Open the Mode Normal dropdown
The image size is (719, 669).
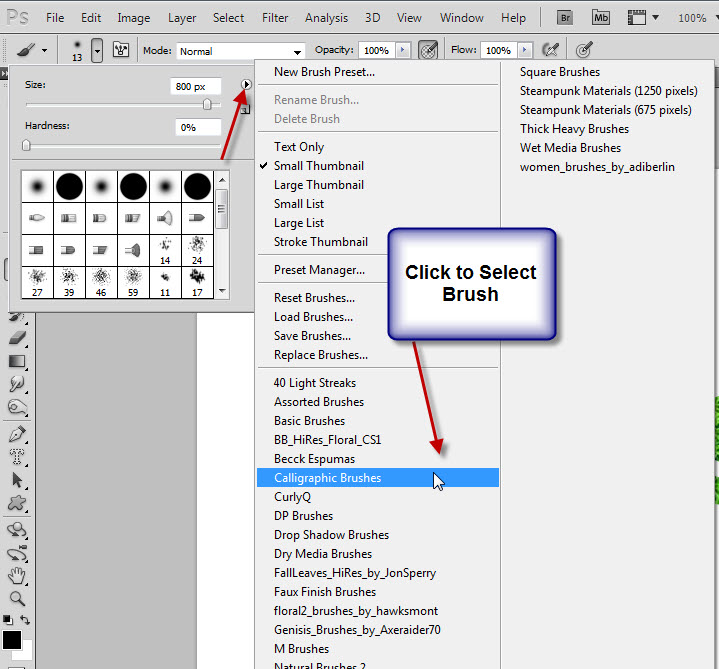[x=241, y=51]
